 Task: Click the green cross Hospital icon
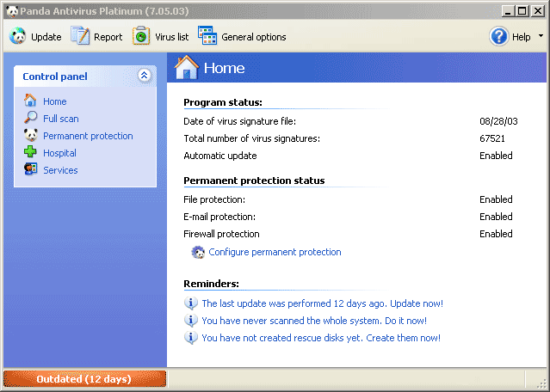(x=31, y=153)
